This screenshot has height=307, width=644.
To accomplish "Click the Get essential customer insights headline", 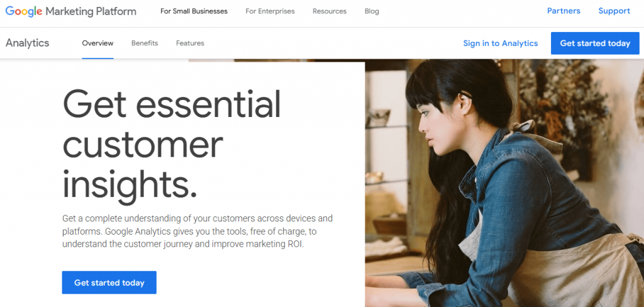I will (172, 145).
